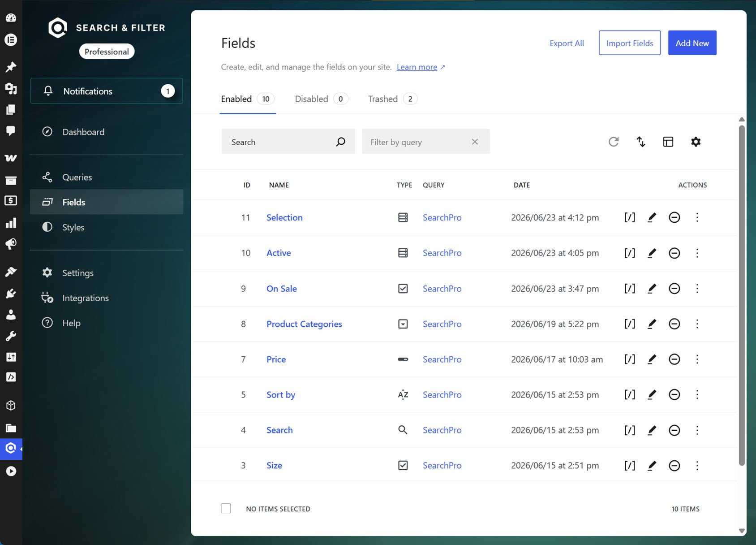Open Help in plugin menu

[107, 323]
